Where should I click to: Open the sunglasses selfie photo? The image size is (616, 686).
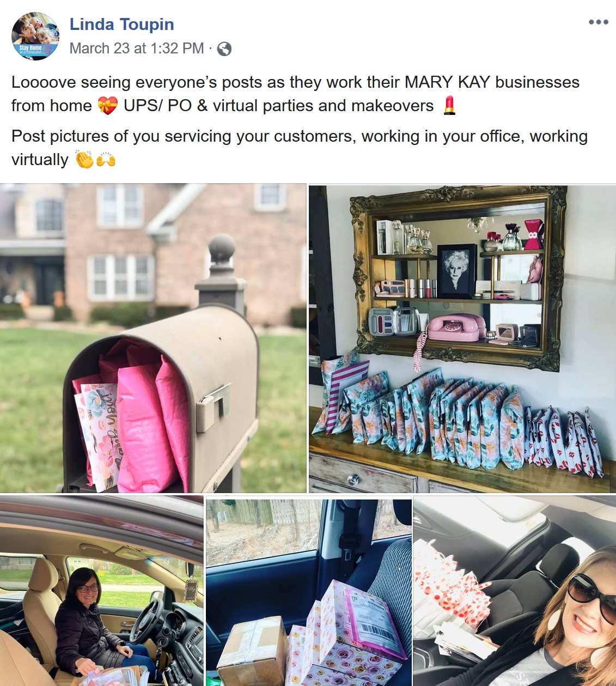coord(515,591)
